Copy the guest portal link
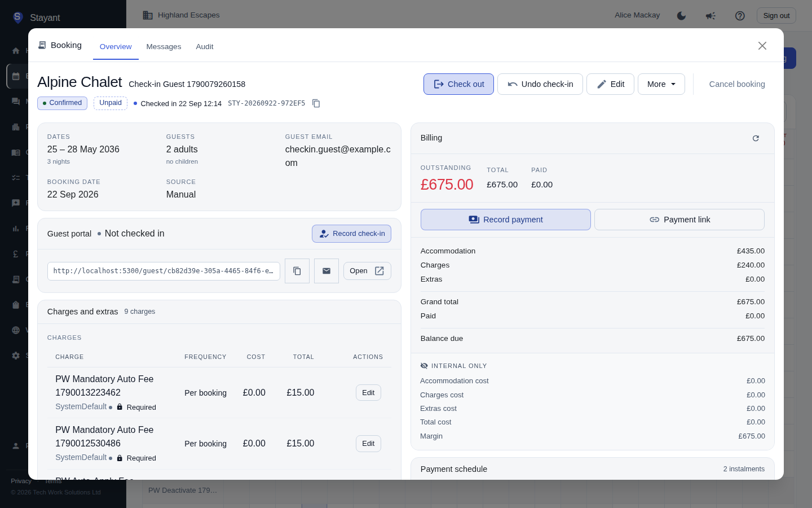Viewport: 812px width, 508px height. point(297,271)
